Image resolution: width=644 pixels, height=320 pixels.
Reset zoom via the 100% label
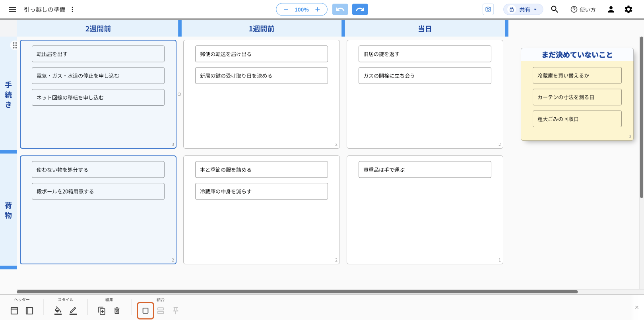click(x=302, y=10)
